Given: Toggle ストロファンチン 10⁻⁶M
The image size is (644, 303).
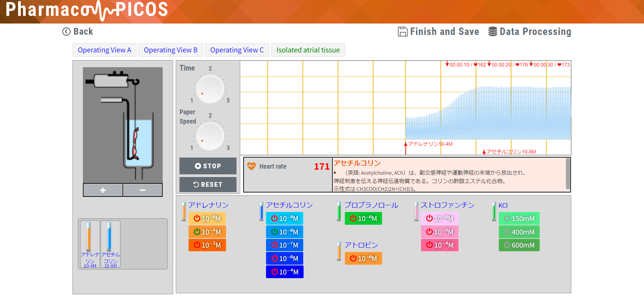Looking at the screenshot, I should pyautogui.click(x=440, y=218).
